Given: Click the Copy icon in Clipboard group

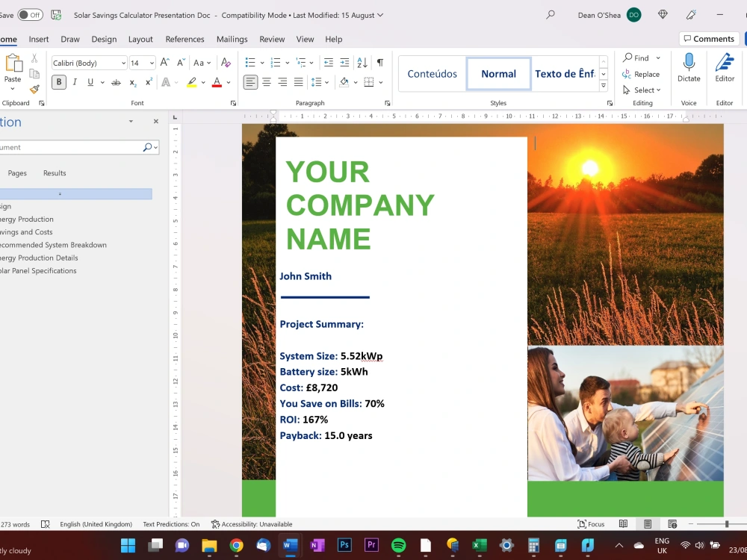Looking at the screenshot, I should (x=34, y=73).
